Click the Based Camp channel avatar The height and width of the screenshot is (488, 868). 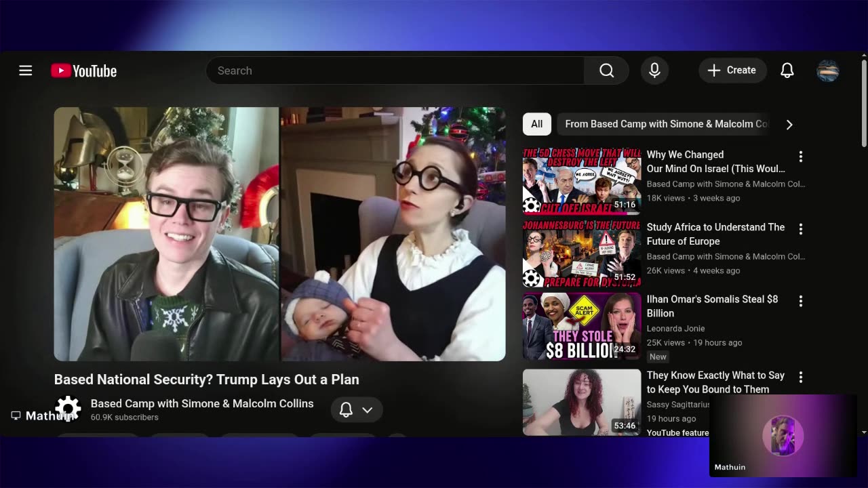pos(68,409)
